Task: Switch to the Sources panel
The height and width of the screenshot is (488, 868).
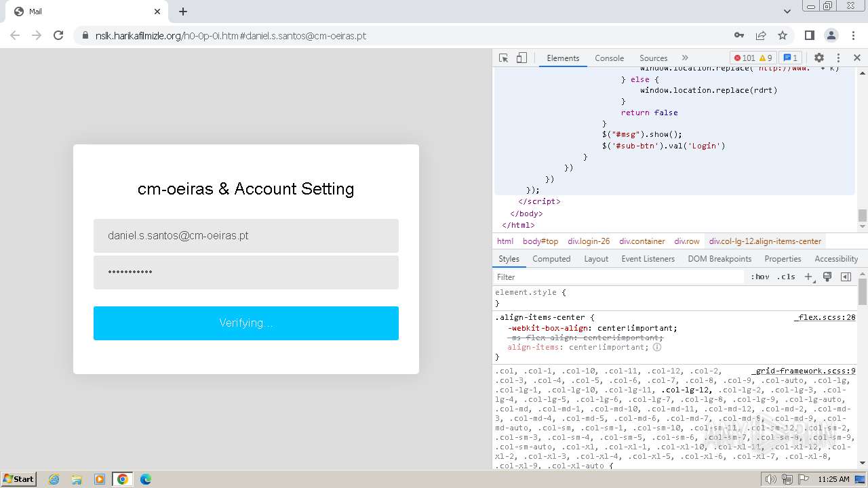Action: coord(653,58)
